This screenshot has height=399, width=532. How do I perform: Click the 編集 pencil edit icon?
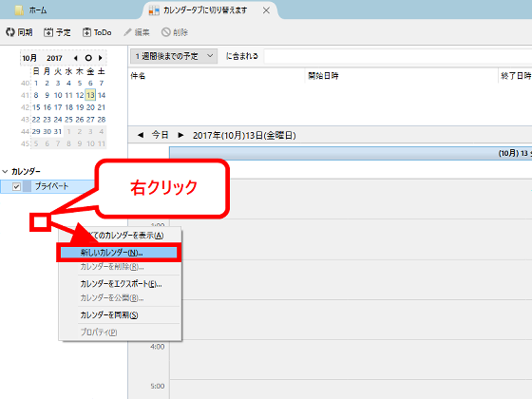click(x=127, y=32)
